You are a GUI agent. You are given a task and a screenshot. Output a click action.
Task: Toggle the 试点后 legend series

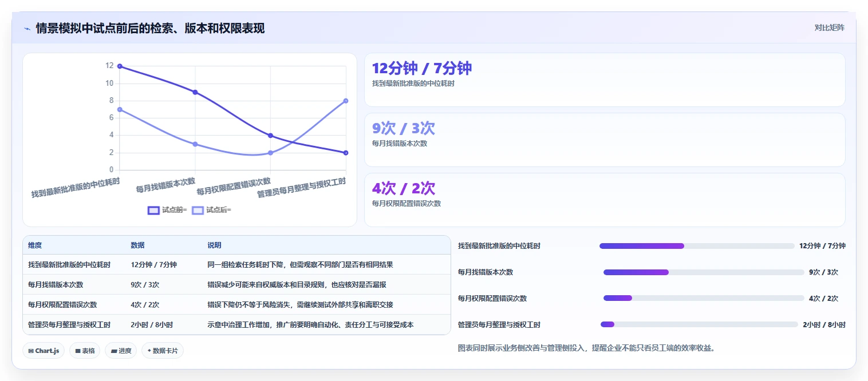[211, 210]
